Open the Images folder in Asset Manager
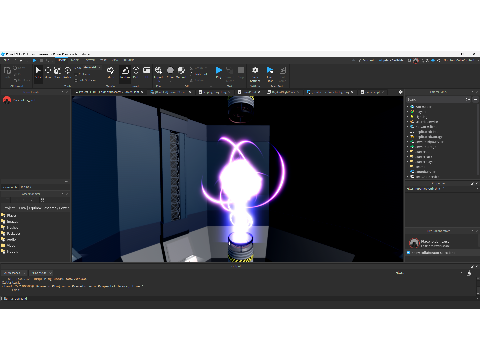 [x=10, y=221]
